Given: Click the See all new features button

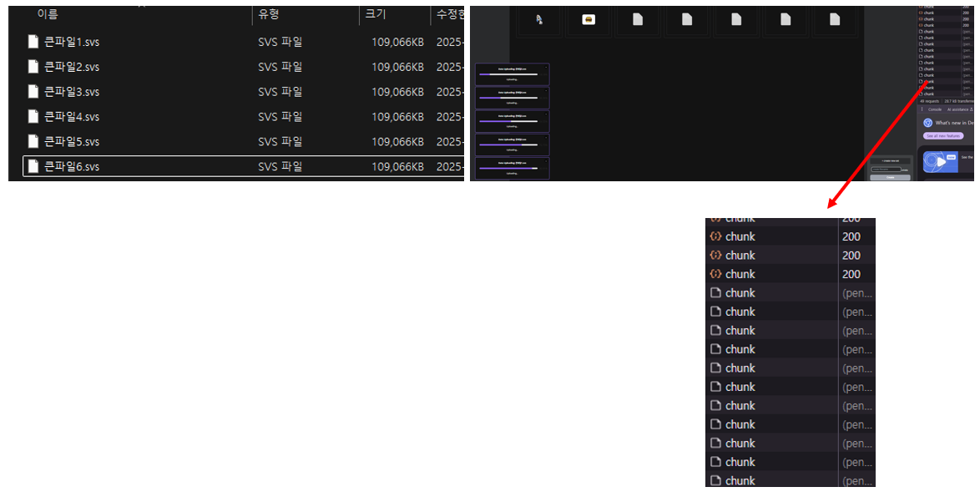Looking at the screenshot, I should (943, 135).
